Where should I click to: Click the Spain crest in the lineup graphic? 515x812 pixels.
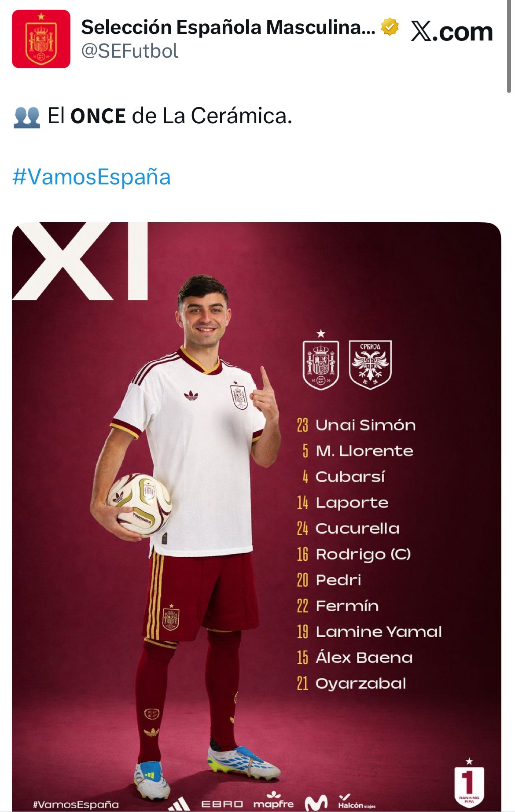(321, 364)
